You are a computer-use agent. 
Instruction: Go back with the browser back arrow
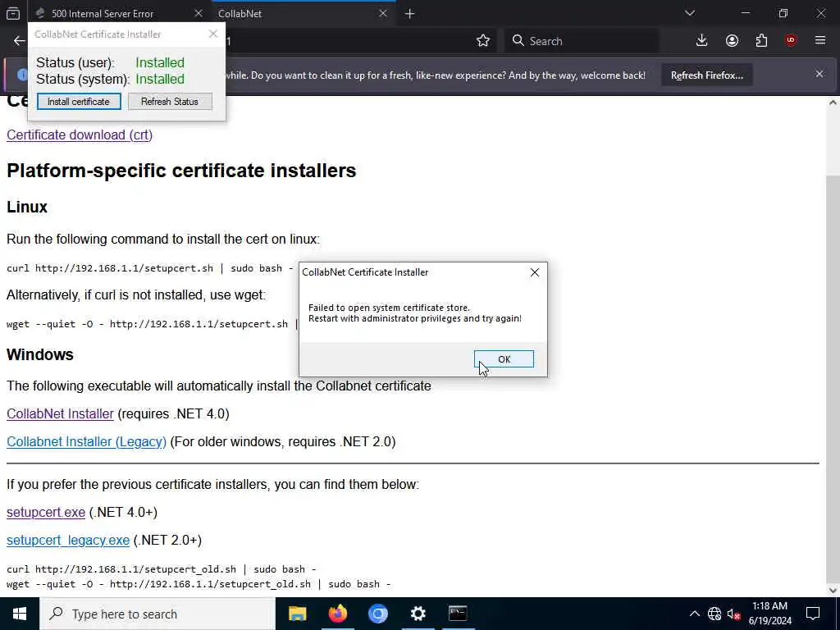20,41
